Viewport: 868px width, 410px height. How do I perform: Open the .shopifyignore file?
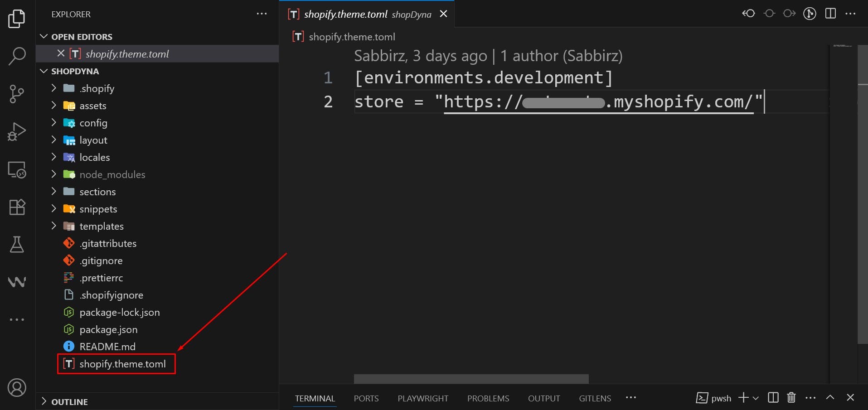tap(157, 295)
